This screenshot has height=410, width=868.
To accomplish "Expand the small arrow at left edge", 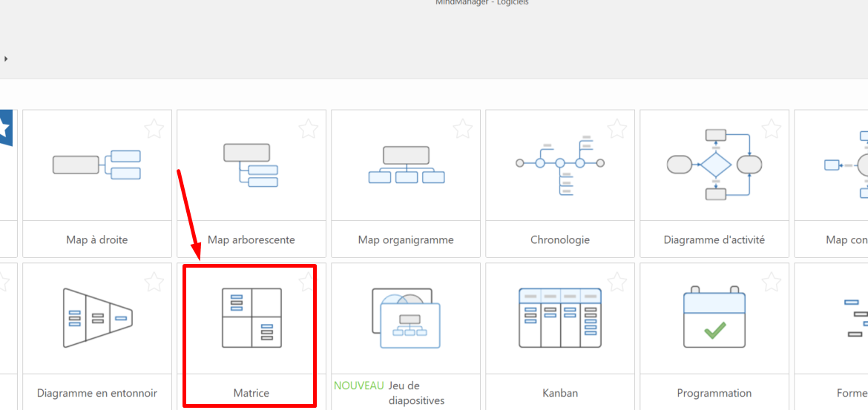I will [x=6, y=59].
